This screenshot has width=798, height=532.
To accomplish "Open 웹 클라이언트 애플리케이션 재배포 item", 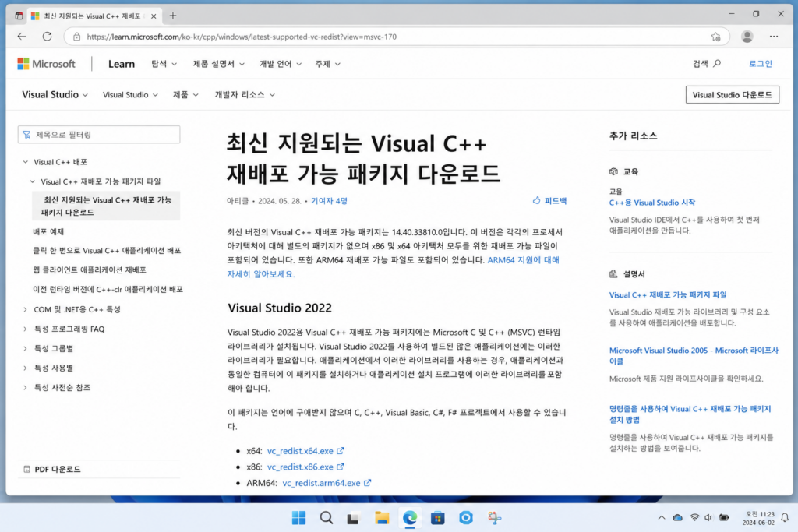I will click(90, 270).
